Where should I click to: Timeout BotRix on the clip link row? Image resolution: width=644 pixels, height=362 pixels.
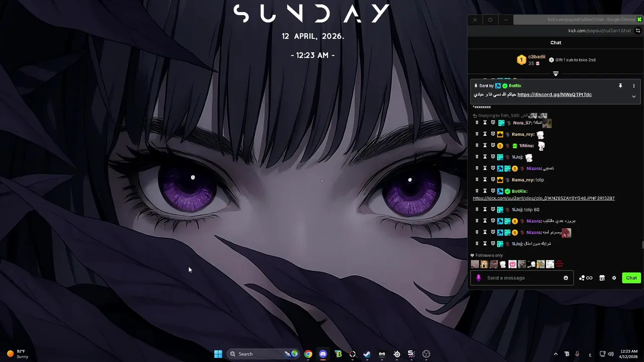(x=485, y=191)
